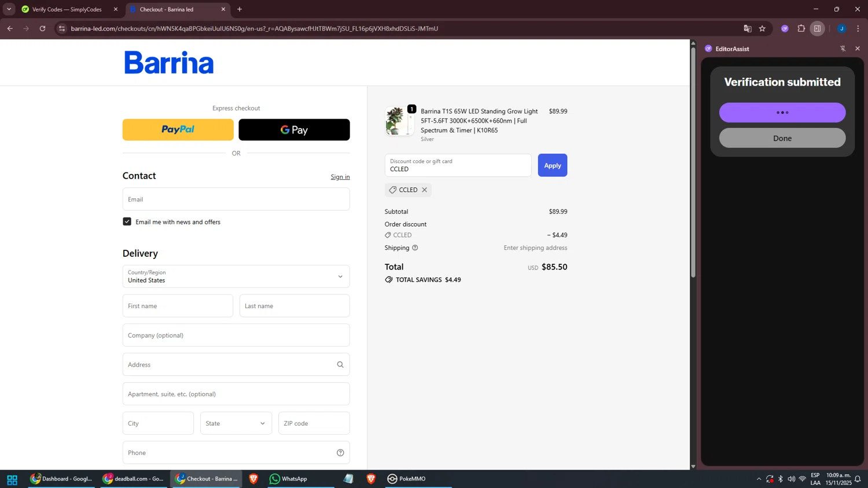Click the Sign in link
Screen dimensions: 868x488
(x=340, y=177)
